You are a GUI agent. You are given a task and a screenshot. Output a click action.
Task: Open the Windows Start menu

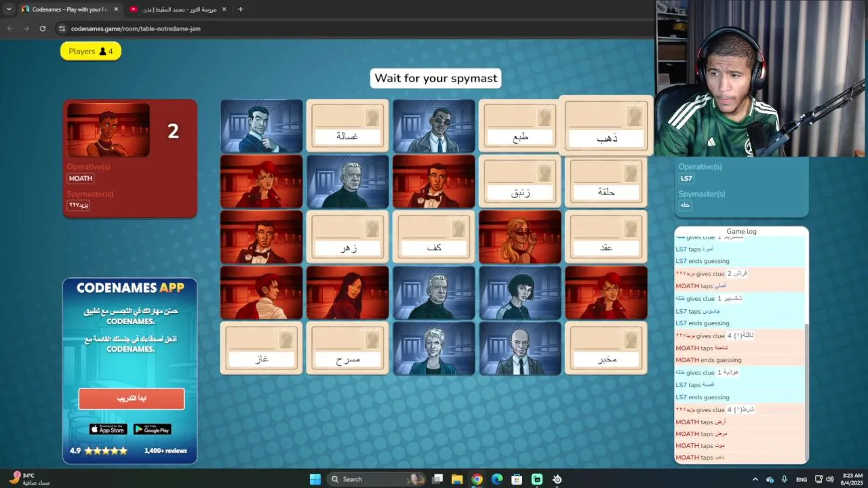tap(315, 479)
